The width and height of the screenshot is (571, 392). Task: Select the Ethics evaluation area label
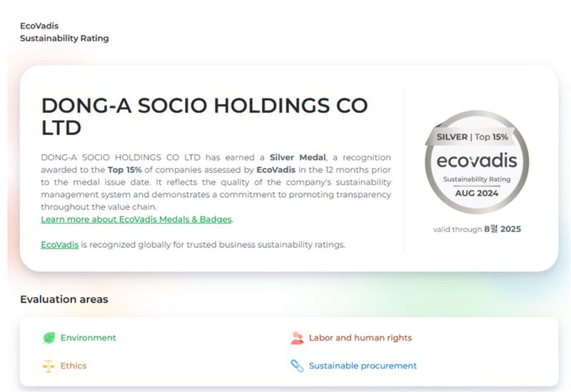click(x=74, y=366)
